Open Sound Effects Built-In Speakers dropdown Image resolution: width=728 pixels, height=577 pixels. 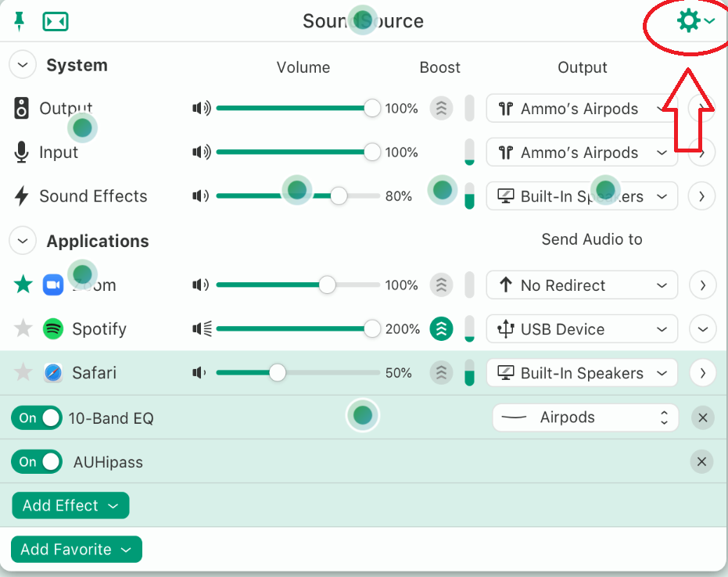click(x=582, y=196)
